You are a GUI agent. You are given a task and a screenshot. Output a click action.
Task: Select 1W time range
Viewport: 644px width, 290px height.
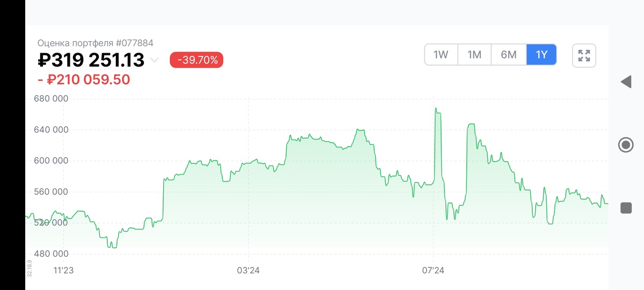[441, 55]
